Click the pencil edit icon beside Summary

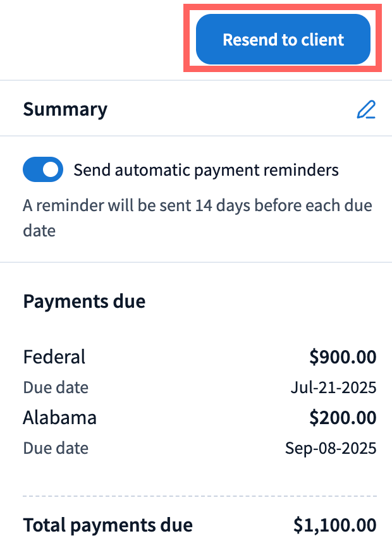(365, 109)
